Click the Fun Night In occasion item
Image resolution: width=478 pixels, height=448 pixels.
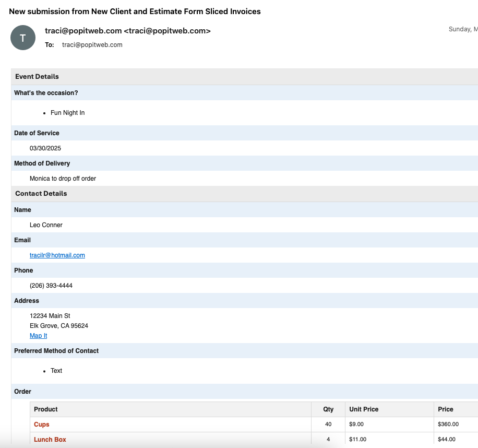coord(67,113)
